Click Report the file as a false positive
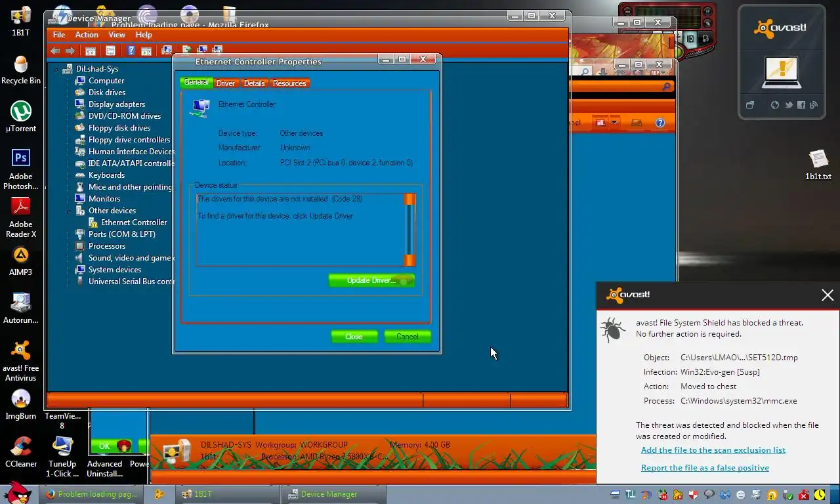This screenshot has width=840, height=504. click(705, 468)
